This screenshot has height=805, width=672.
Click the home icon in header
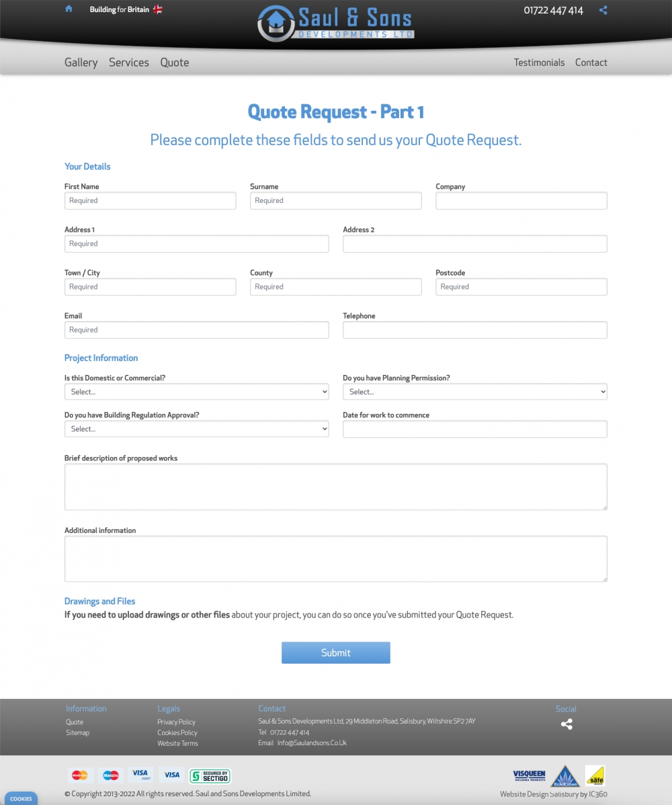(69, 9)
